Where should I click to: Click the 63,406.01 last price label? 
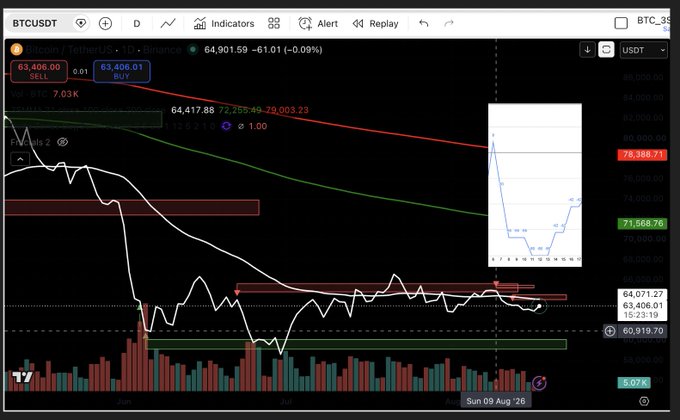tap(642, 305)
